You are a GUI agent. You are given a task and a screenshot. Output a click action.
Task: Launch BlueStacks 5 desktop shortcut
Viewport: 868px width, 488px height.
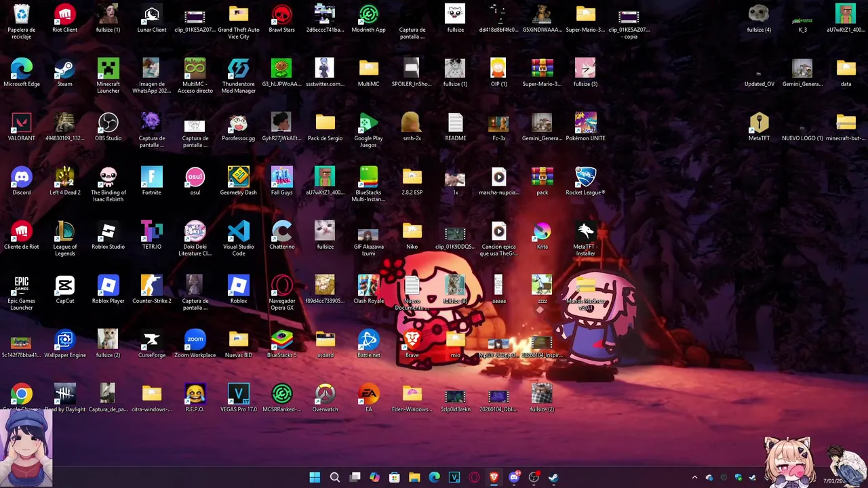point(282,340)
